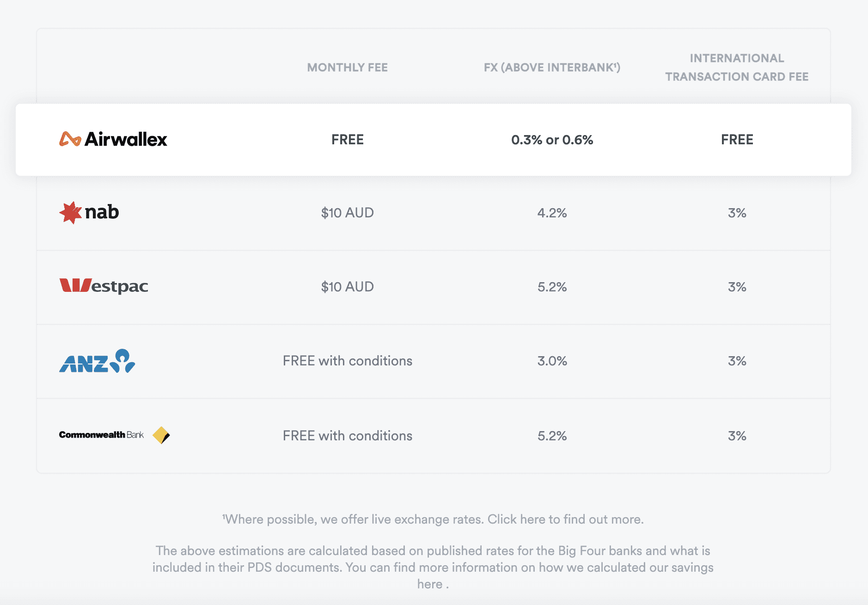Viewport: 868px width, 605px height.
Task: Click the ANZ blue logo
Action: [x=97, y=361]
